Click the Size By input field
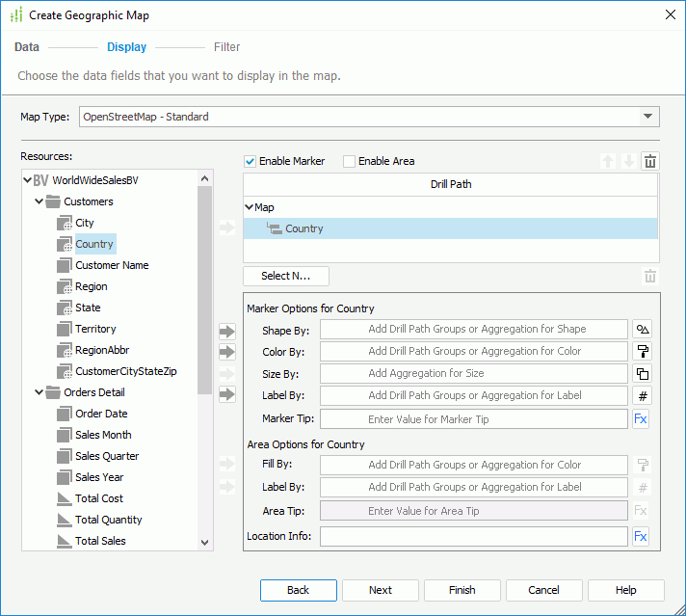 (x=474, y=373)
